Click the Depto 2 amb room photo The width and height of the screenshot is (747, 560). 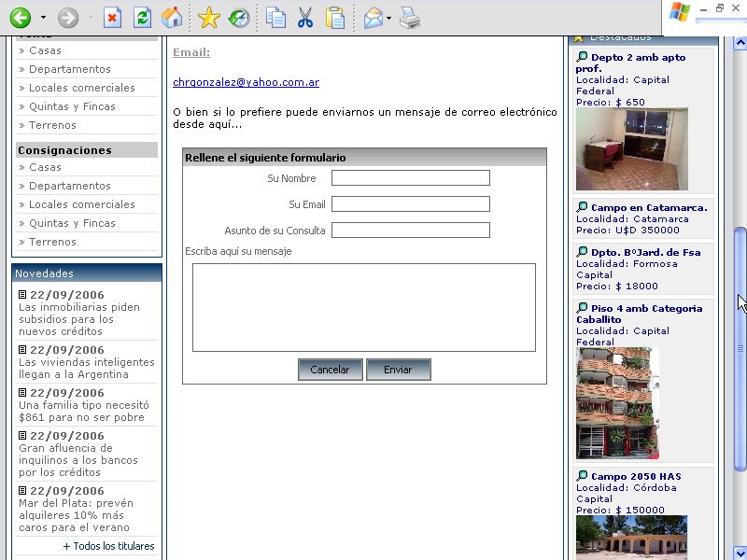click(632, 149)
